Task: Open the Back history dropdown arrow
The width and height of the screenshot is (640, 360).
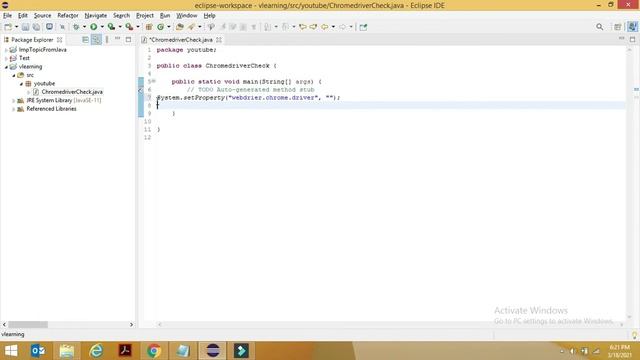Action: pyautogui.click(x=333, y=27)
